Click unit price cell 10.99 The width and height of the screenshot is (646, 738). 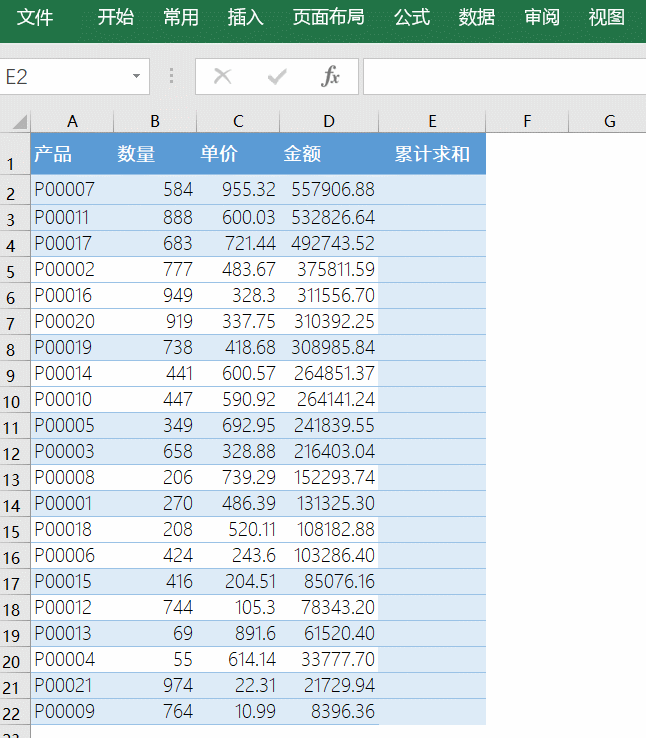click(x=238, y=712)
